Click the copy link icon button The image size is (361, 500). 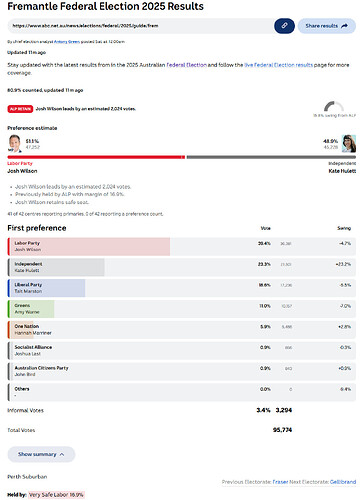[284, 26]
